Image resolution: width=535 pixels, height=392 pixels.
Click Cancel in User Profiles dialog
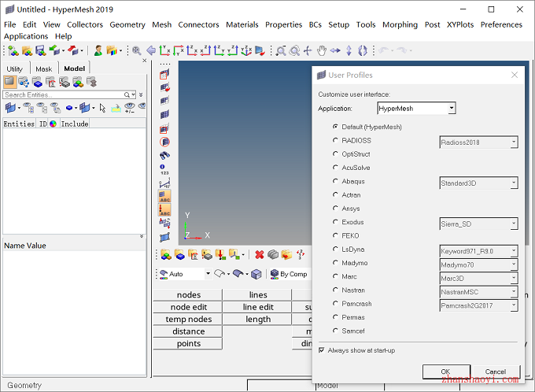tap(496, 372)
